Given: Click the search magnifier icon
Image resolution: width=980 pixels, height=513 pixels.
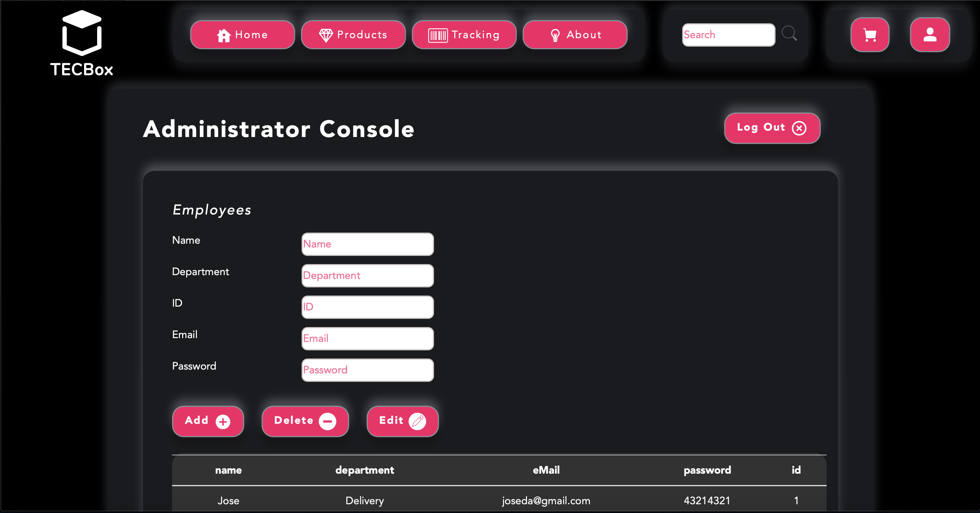Looking at the screenshot, I should click(x=789, y=34).
